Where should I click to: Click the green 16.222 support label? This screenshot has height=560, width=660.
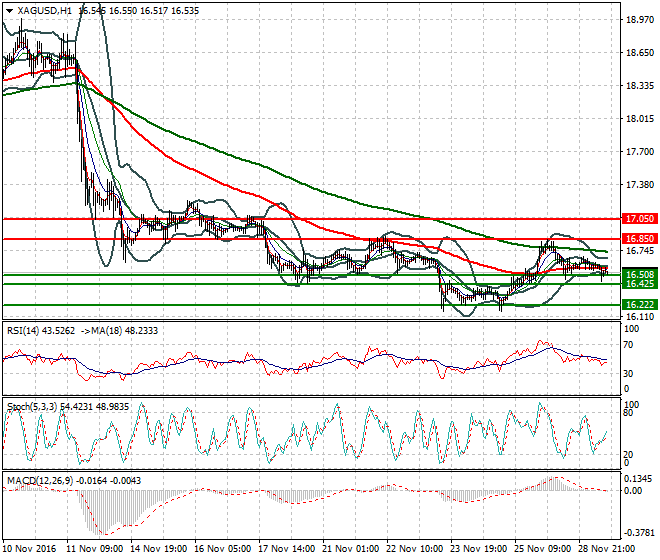click(x=640, y=304)
